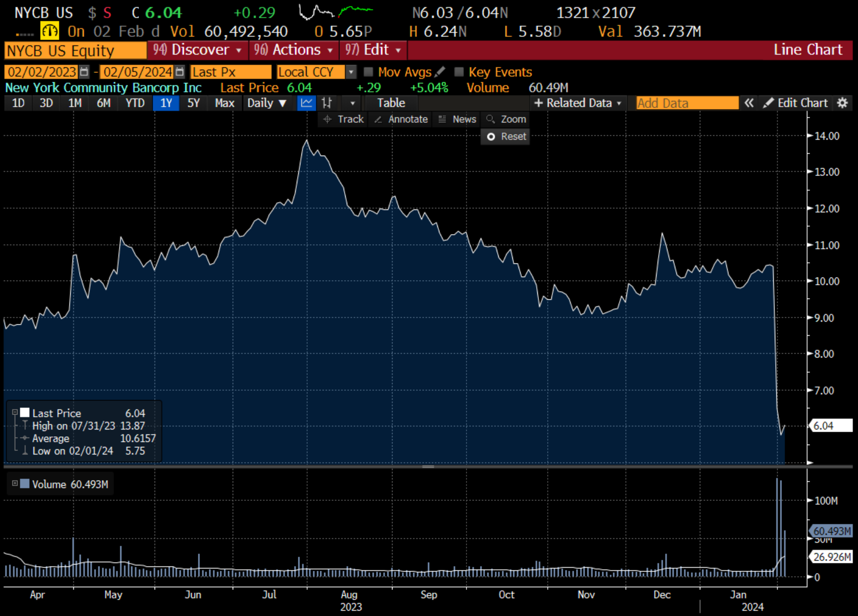This screenshot has width=858, height=616.
Task: Click the pane divider handle above volume
Action: (x=428, y=467)
